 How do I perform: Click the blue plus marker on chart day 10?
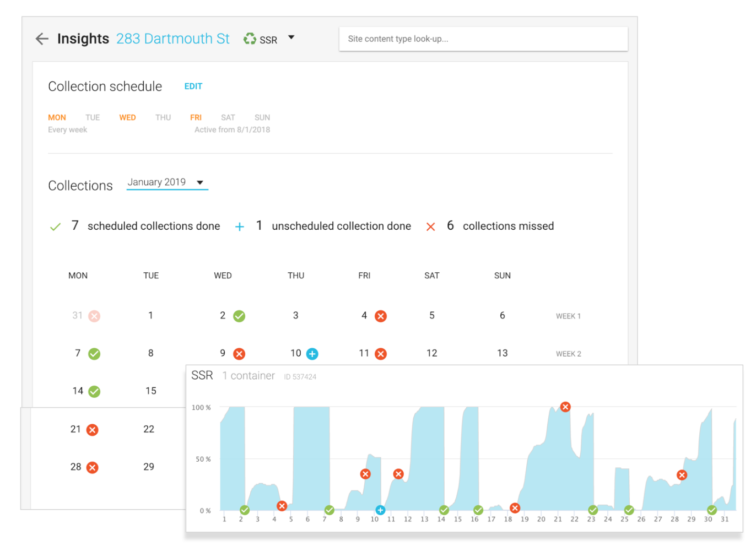click(x=380, y=510)
